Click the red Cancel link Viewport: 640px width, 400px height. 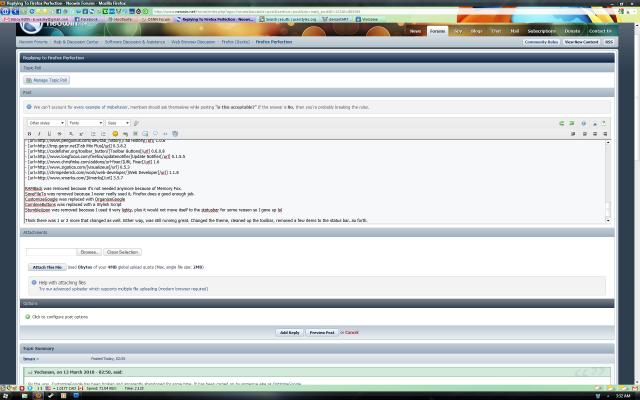[x=352, y=333]
